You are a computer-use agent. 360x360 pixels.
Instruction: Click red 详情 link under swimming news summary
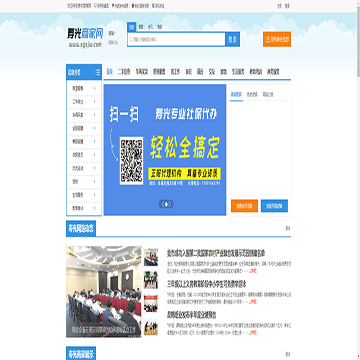(253, 302)
